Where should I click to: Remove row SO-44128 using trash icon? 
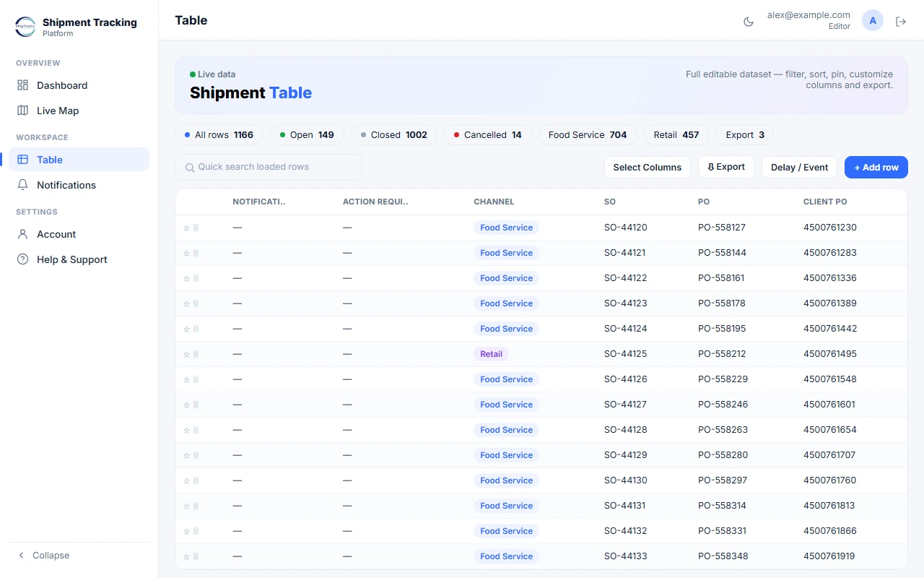pyautogui.click(x=196, y=430)
